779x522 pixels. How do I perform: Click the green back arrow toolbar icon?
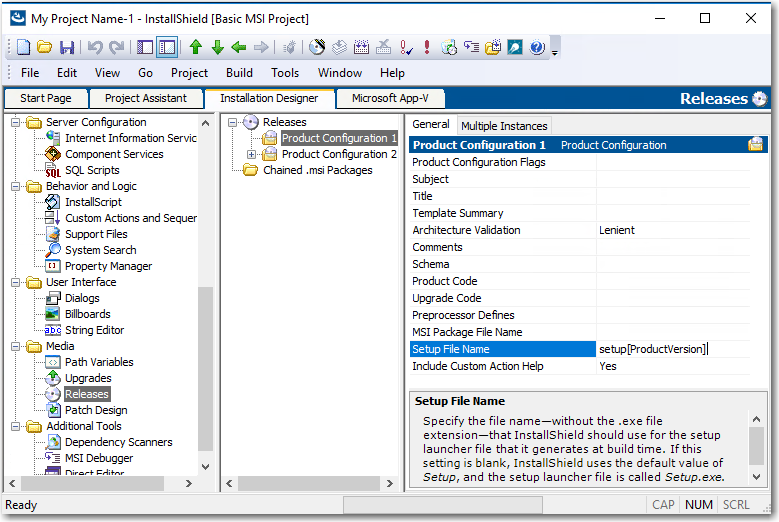point(239,47)
